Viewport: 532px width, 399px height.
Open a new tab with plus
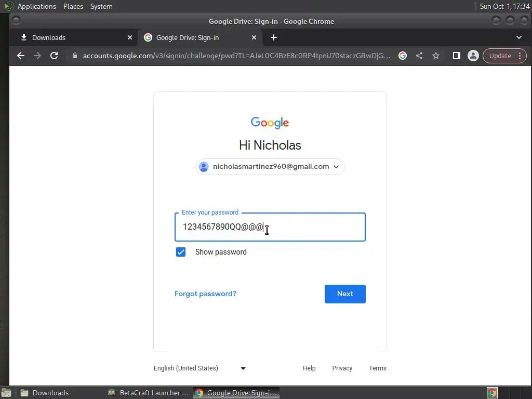coord(274,37)
